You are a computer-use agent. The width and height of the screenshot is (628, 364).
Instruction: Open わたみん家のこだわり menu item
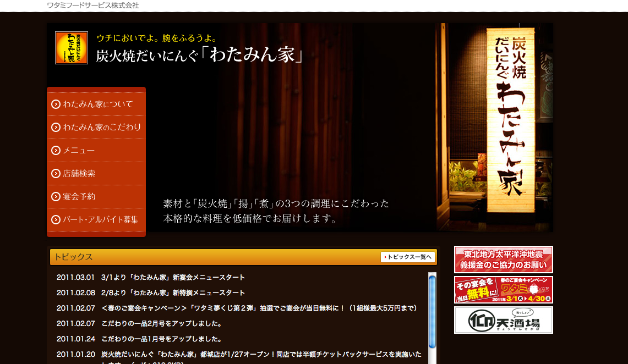click(x=96, y=127)
